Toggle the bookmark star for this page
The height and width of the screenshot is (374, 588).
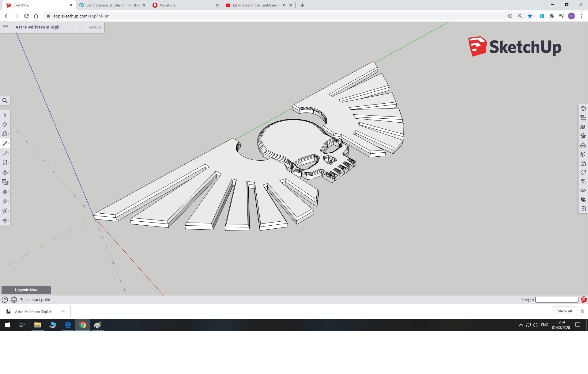pyautogui.click(x=530, y=16)
